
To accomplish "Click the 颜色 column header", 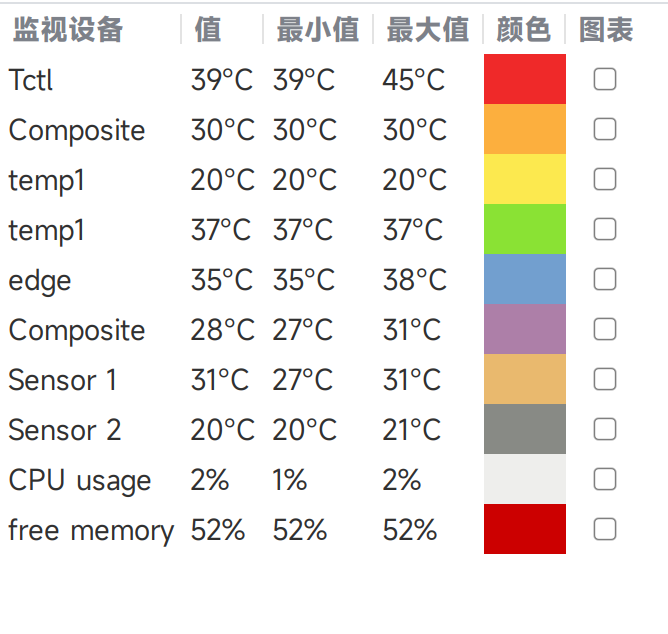I will click(x=524, y=29).
